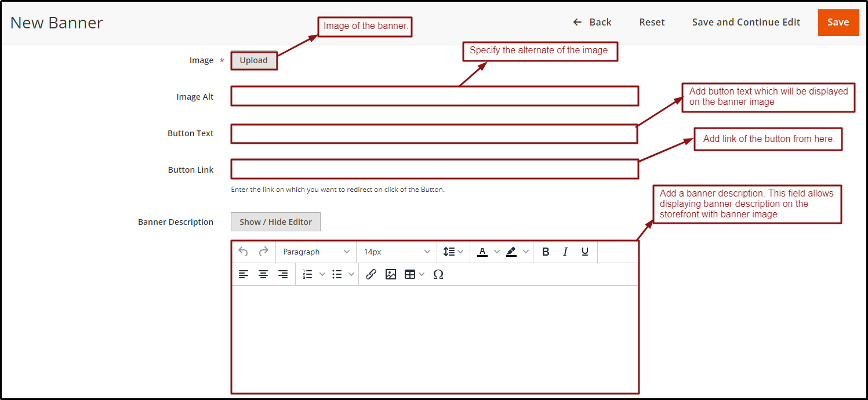Select the Align Center icon
Screen dimensions: 868x400
click(263, 274)
